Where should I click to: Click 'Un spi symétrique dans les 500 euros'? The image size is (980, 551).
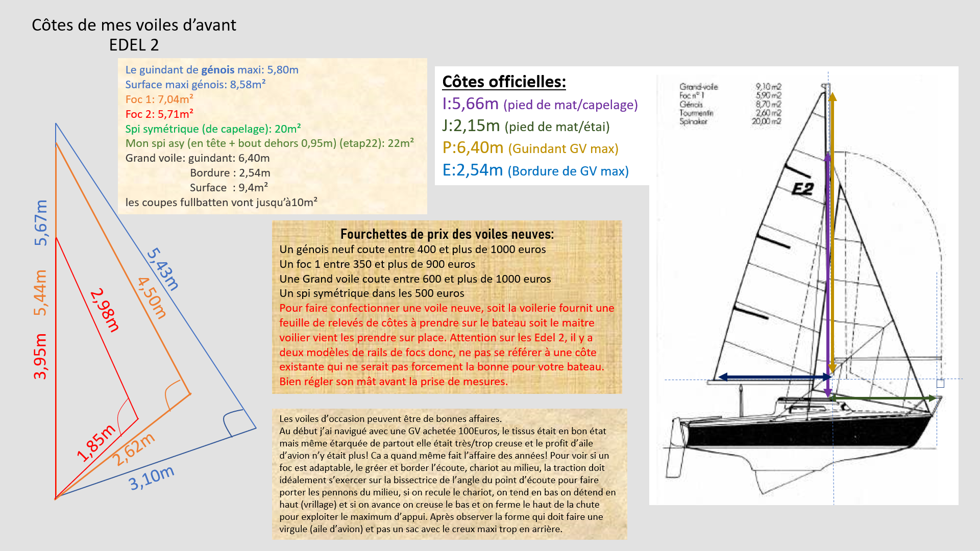(372, 293)
